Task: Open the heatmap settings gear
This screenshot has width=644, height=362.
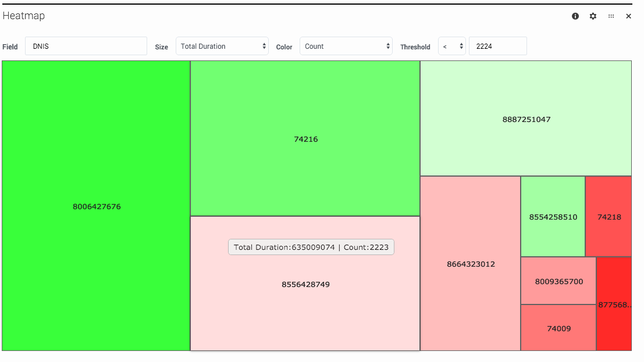Action: pos(593,16)
